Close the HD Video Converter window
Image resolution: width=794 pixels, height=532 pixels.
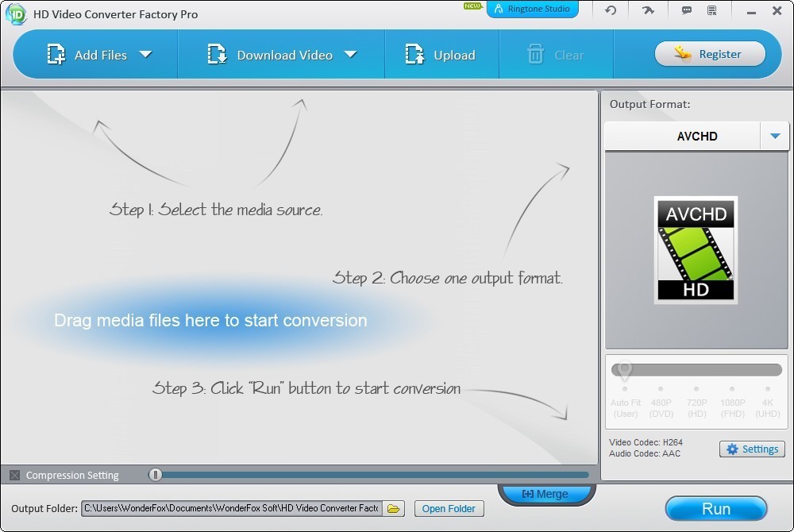[x=777, y=10]
